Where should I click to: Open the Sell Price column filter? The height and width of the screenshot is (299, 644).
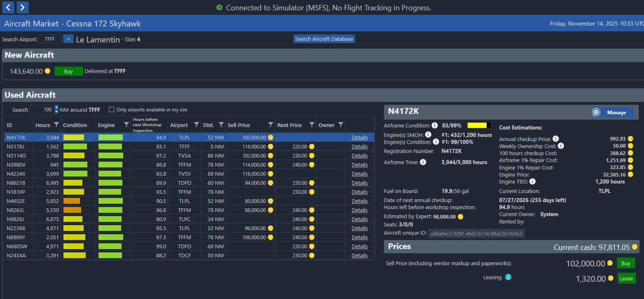[270, 125]
